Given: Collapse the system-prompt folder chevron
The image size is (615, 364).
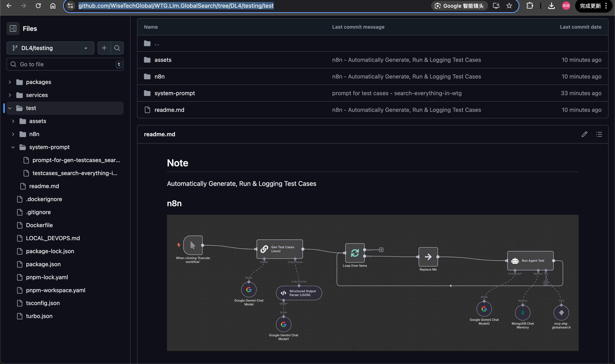Looking at the screenshot, I should click(x=13, y=147).
